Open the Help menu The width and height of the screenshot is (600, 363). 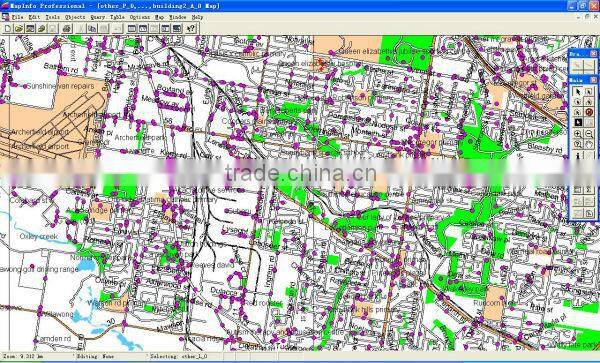pos(197,17)
